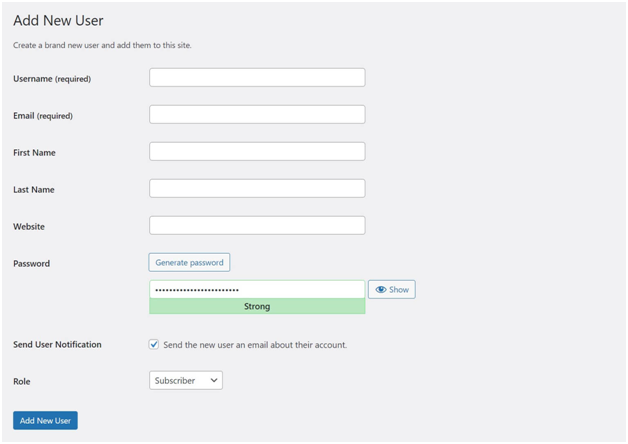Click the Generate password button
Screen dimensions: 628x444
point(190,262)
